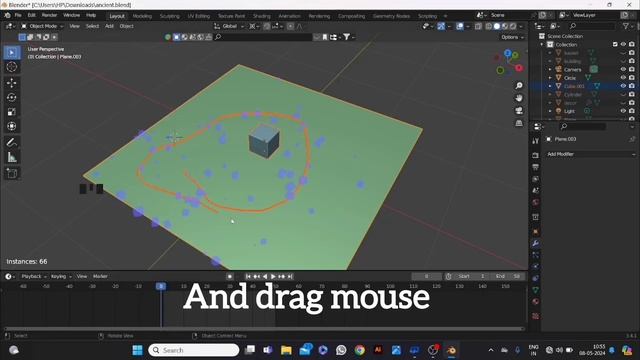Select the Cursor tool

(11, 67)
